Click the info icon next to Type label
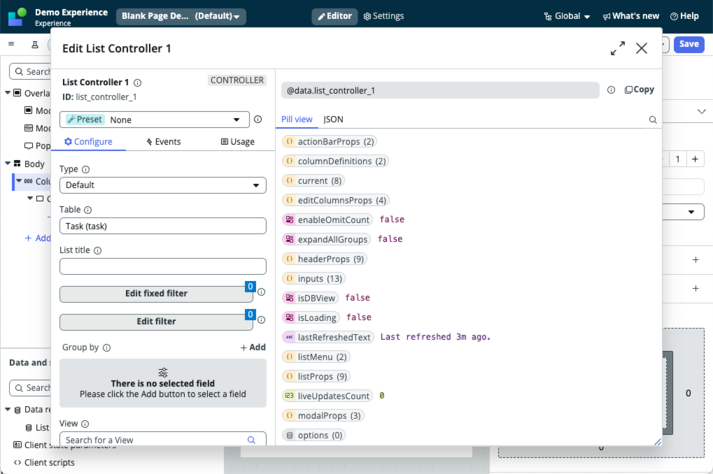Viewport: 713px width, 474px height. point(85,169)
